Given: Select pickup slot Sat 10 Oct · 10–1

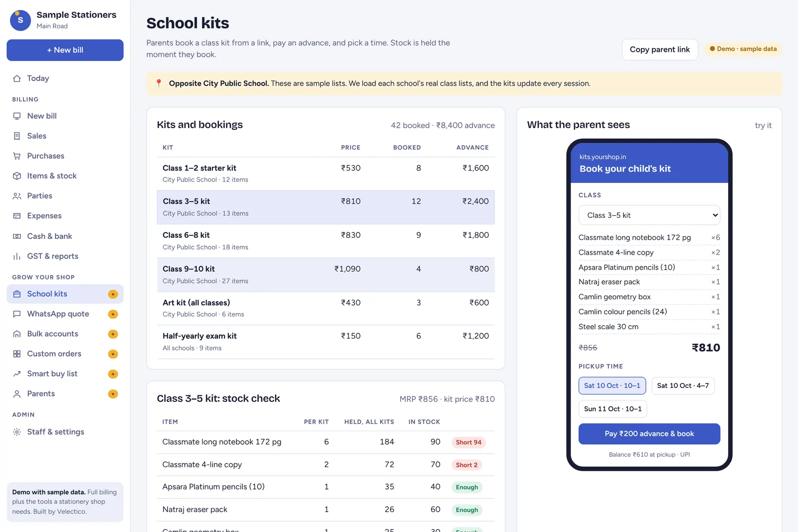Looking at the screenshot, I should pyautogui.click(x=612, y=385).
